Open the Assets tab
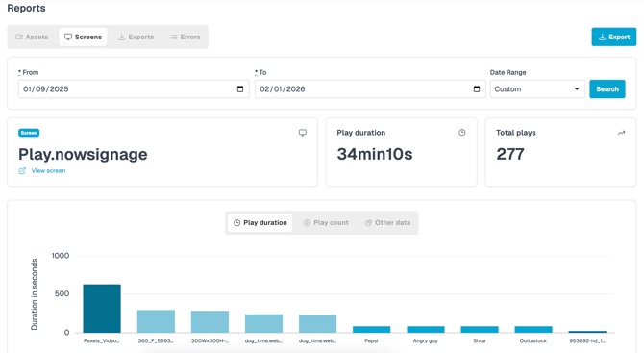This screenshot has height=353, width=644. [32, 37]
